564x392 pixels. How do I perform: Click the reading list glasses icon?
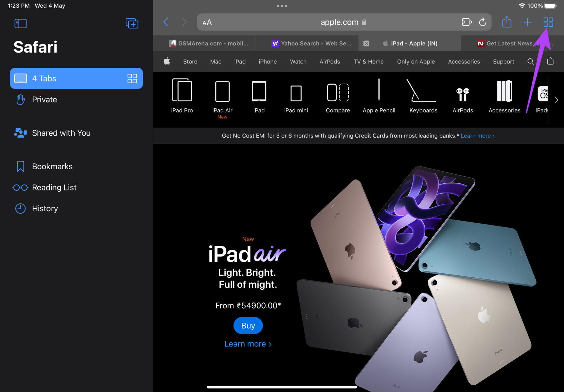point(21,187)
